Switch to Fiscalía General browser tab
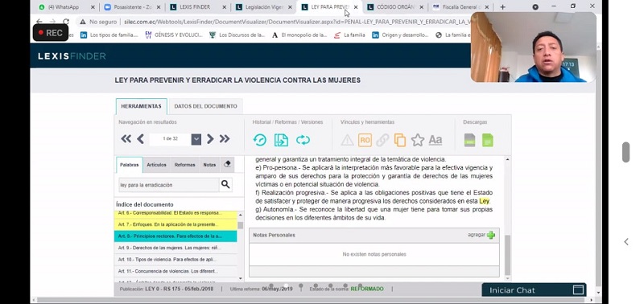The width and height of the screenshot is (644, 304). [460, 7]
